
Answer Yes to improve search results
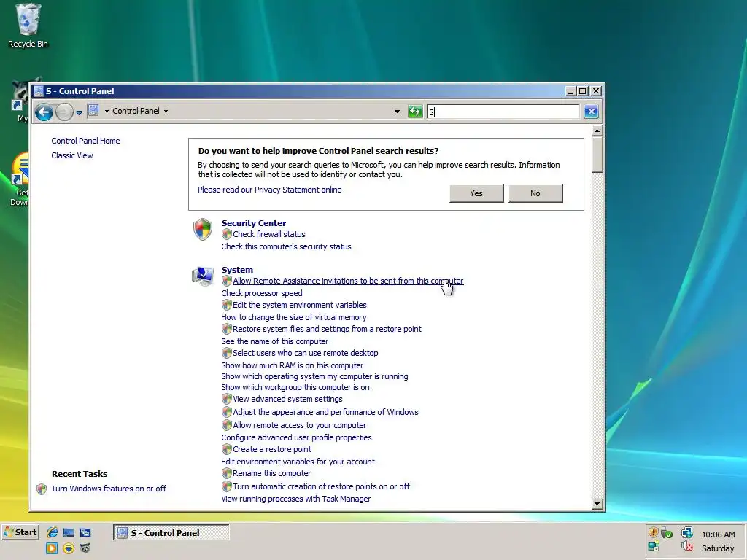476,193
